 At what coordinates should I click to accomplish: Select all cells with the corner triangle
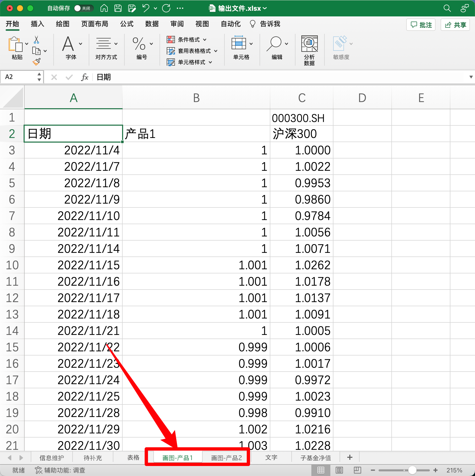(13, 98)
